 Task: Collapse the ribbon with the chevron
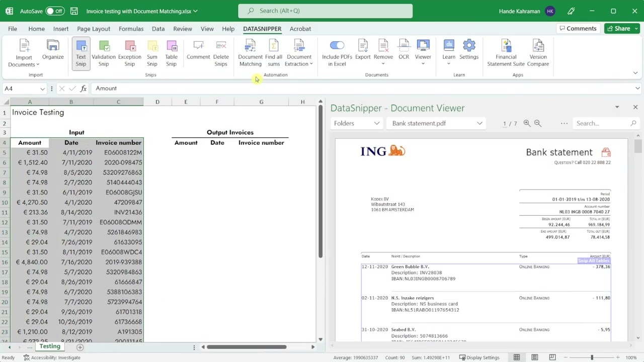(x=635, y=73)
